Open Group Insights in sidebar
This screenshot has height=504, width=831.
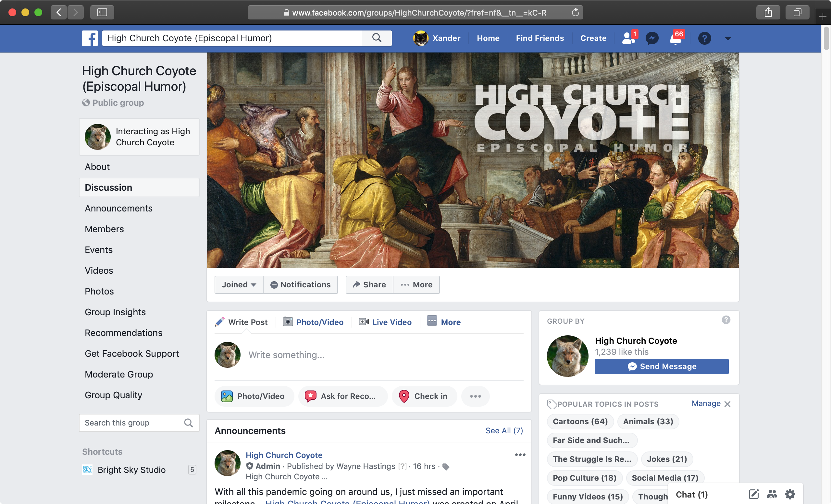tap(115, 312)
